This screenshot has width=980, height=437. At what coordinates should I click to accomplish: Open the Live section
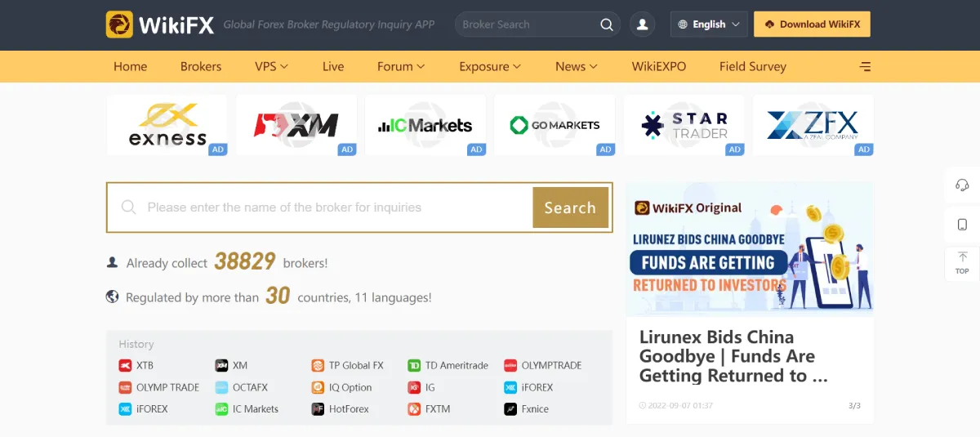(333, 67)
